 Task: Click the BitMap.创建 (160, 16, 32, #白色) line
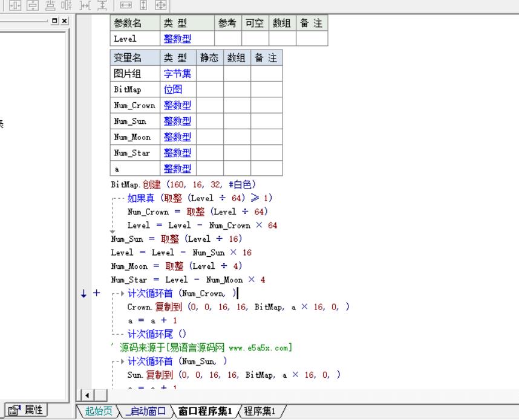tap(183, 184)
